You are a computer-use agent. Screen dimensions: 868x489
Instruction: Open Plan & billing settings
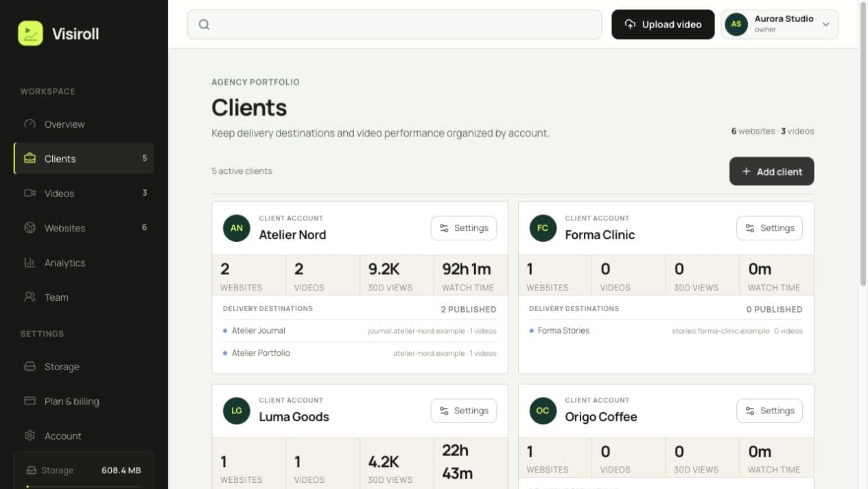[84, 401]
